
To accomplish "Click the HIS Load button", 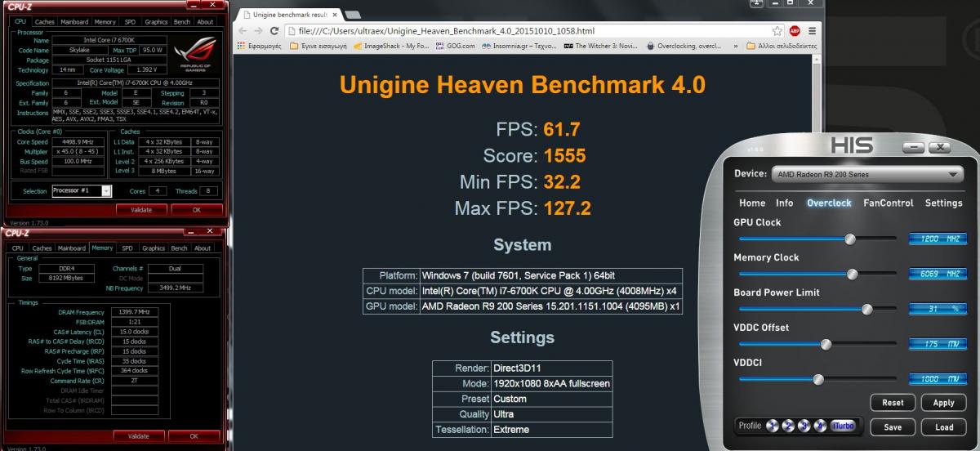I will pyautogui.click(x=943, y=427).
